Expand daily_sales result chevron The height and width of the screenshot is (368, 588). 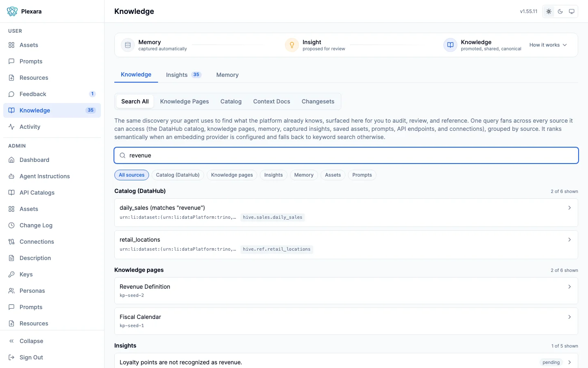pos(570,208)
